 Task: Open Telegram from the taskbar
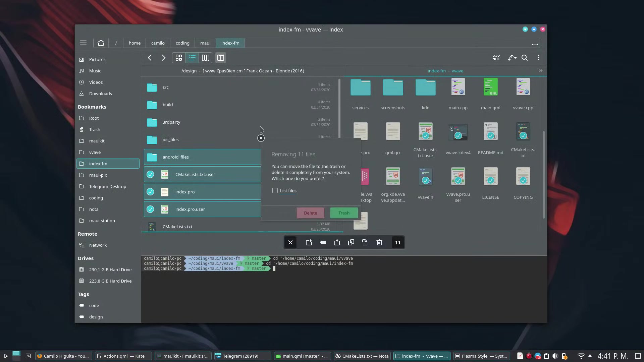point(243,356)
